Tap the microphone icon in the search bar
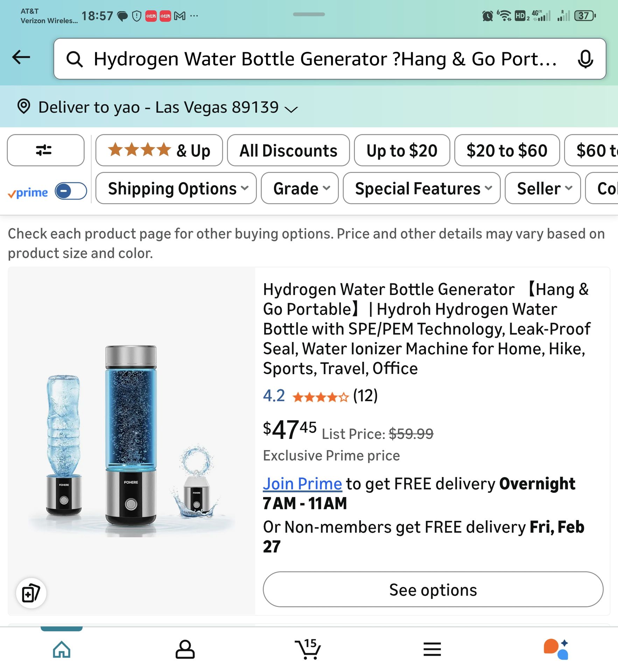 (x=586, y=59)
